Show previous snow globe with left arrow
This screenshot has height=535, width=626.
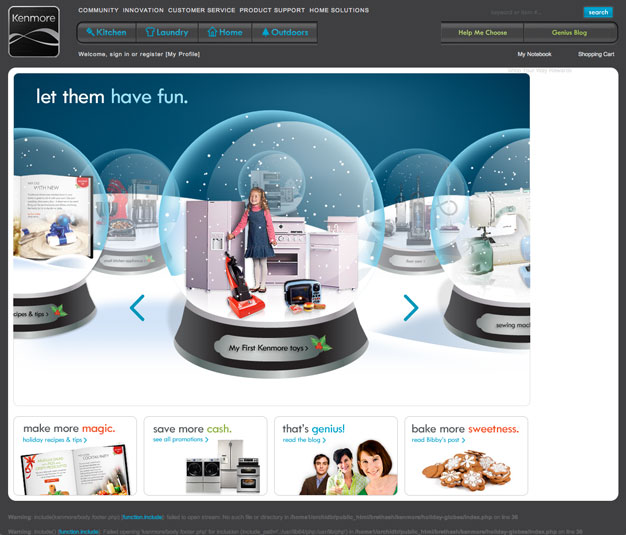click(137, 308)
